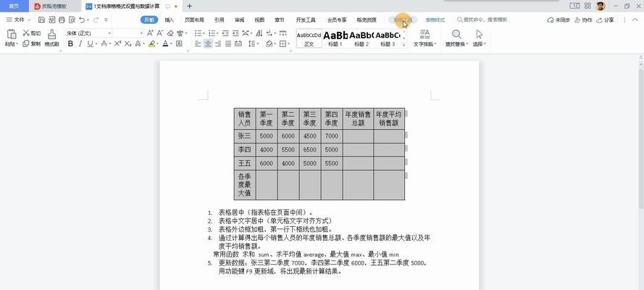
Task: Select align right paragraph
Action: tap(218, 44)
